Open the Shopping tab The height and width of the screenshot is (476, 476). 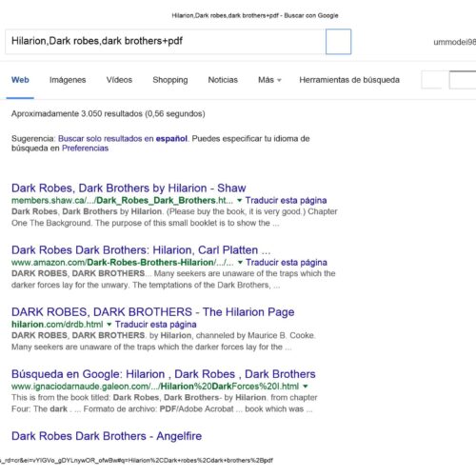170,80
